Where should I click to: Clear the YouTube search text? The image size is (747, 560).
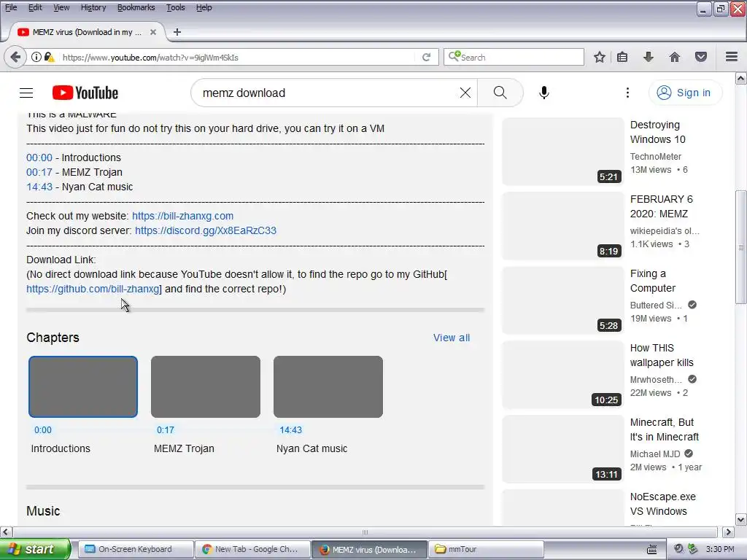[465, 93]
